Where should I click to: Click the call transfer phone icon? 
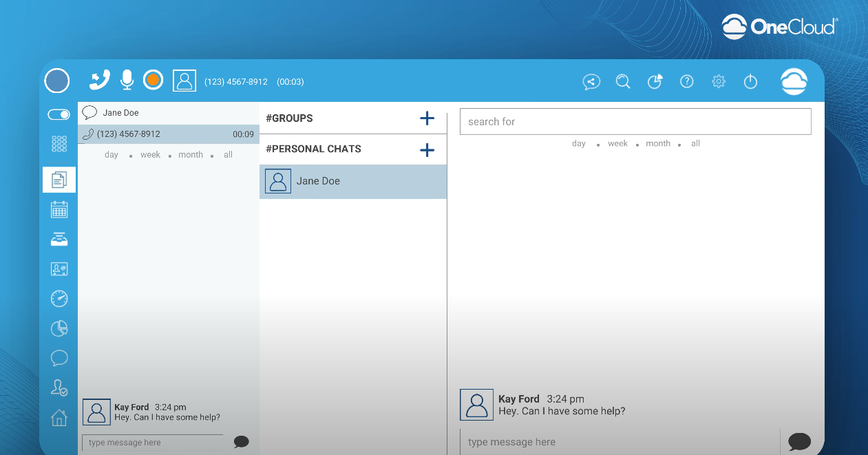tap(100, 81)
